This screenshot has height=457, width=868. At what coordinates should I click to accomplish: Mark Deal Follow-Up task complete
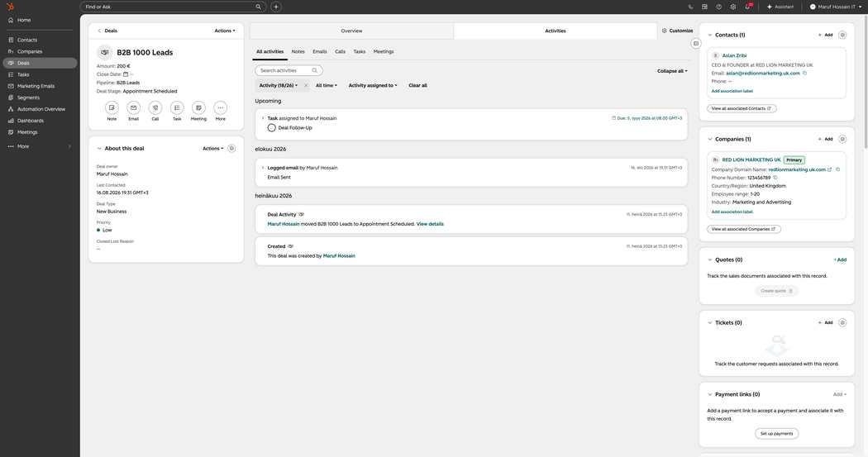[271, 128]
